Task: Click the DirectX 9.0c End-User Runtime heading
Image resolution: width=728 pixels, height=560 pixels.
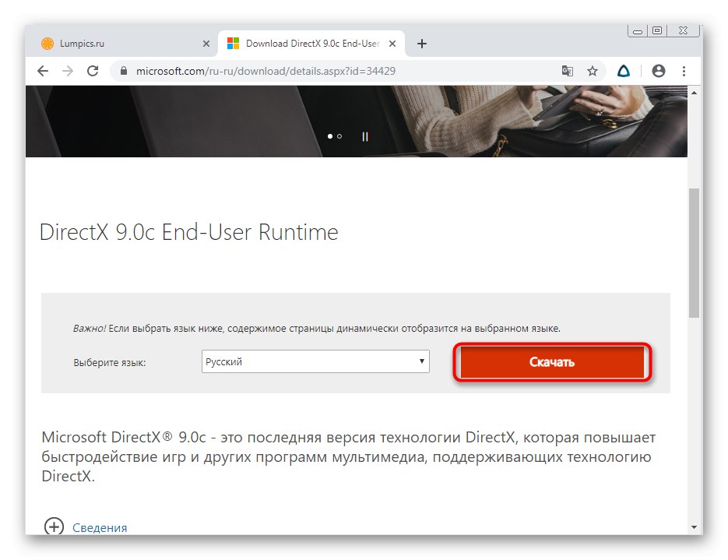Action: coord(189,232)
